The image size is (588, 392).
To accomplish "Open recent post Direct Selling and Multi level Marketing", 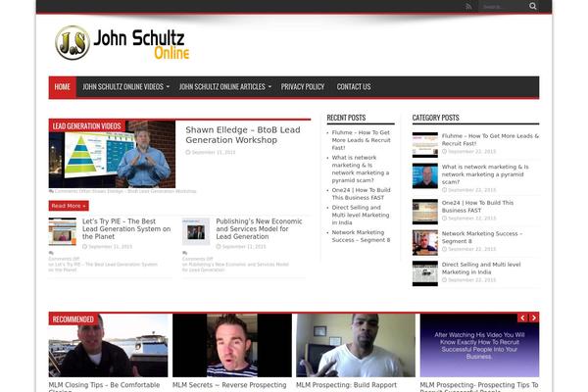I will coord(361,215).
